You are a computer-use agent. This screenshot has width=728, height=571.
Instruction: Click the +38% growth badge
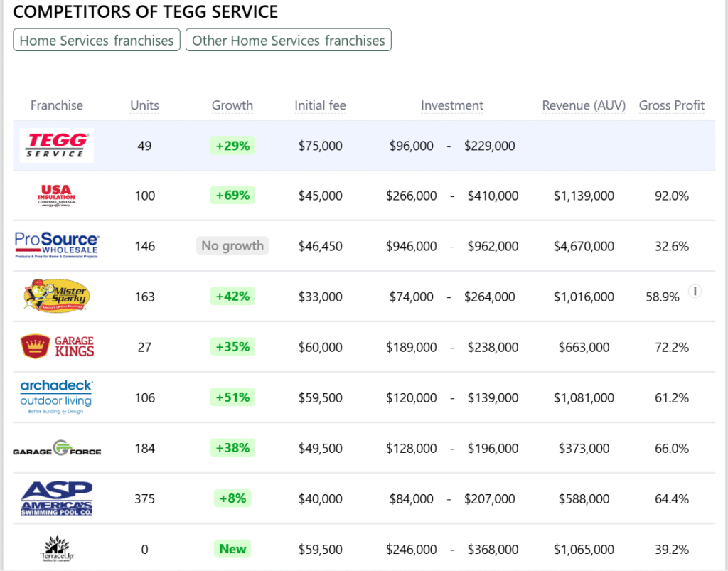[x=232, y=448]
